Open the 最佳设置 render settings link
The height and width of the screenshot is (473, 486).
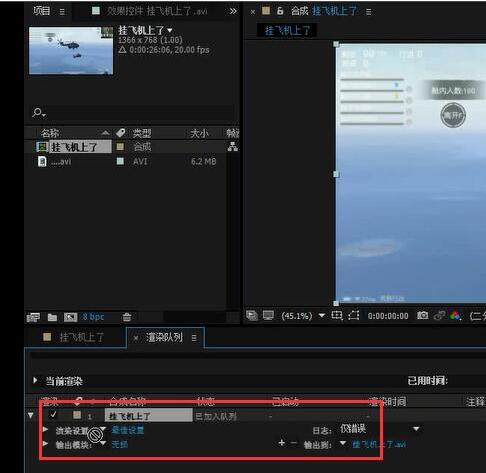(128, 430)
